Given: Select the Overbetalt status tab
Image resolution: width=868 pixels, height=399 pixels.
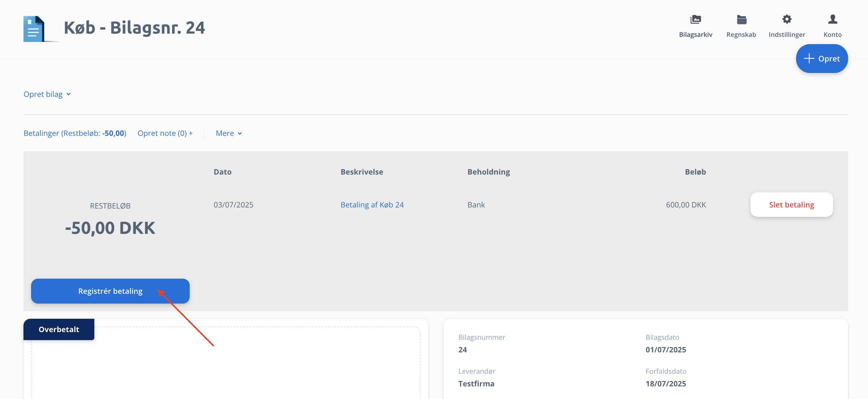Looking at the screenshot, I should coord(59,330).
